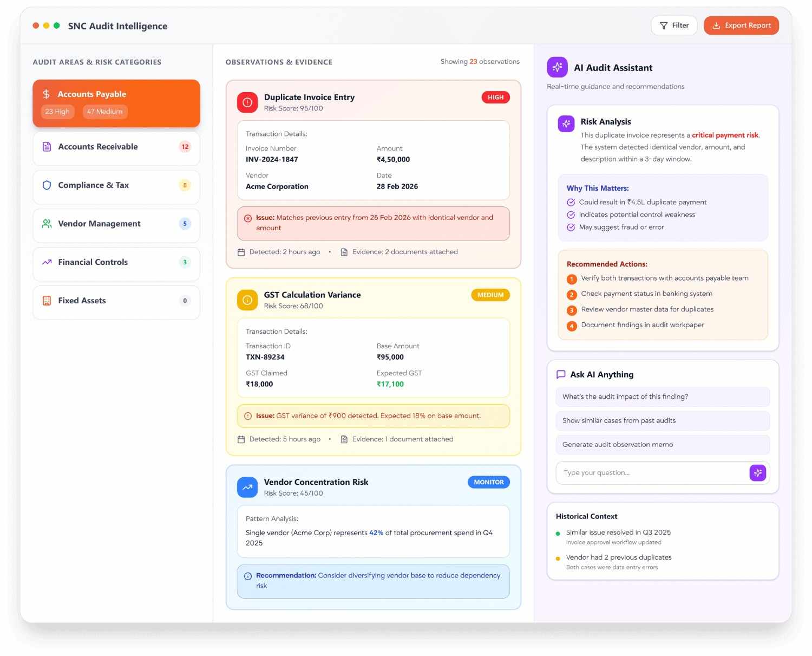Click the HIGH severity badge
The height and width of the screenshot is (656, 812).
pyautogui.click(x=495, y=98)
